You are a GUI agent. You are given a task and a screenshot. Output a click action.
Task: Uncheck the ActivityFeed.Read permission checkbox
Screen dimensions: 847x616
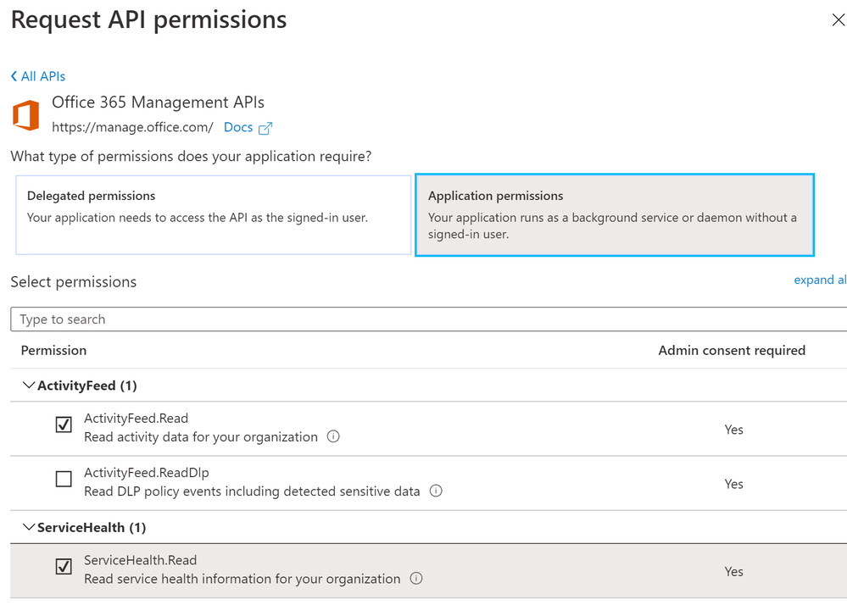coord(64,425)
